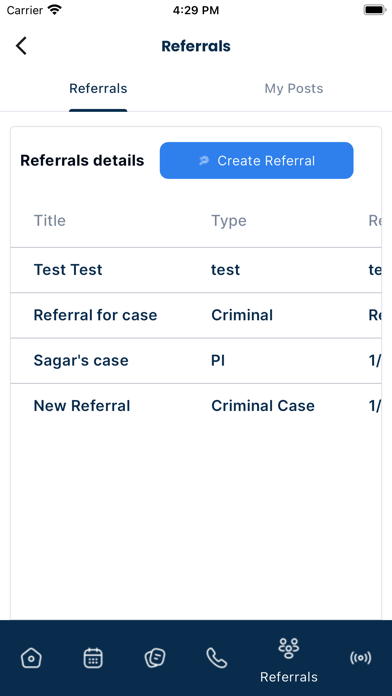Click the Type column header
The height and width of the screenshot is (696, 392).
coord(229,221)
